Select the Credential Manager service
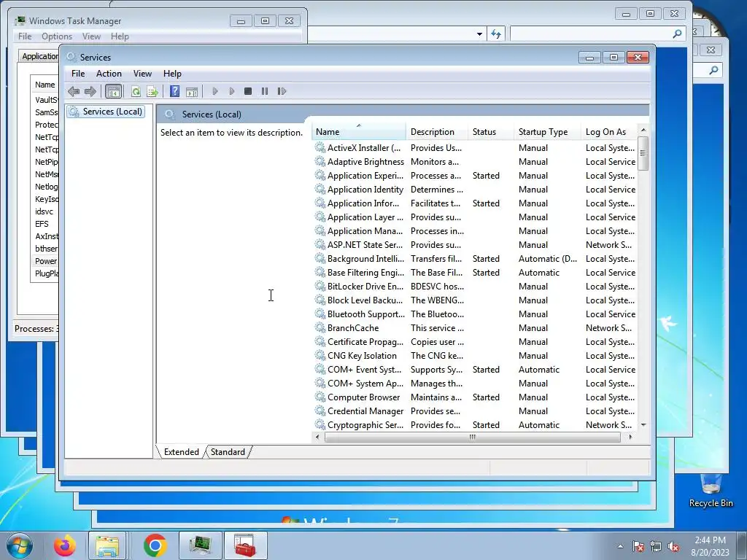The image size is (747, 560). (x=475, y=411)
